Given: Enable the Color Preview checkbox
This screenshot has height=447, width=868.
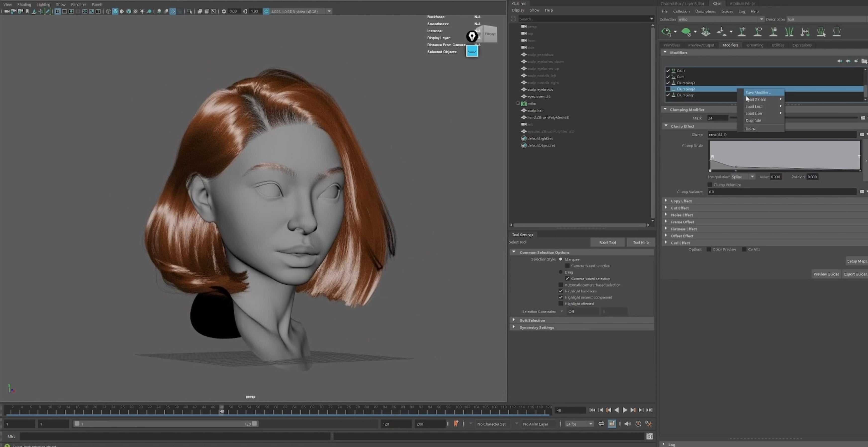Looking at the screenshot, I should [x=709, y=249].
